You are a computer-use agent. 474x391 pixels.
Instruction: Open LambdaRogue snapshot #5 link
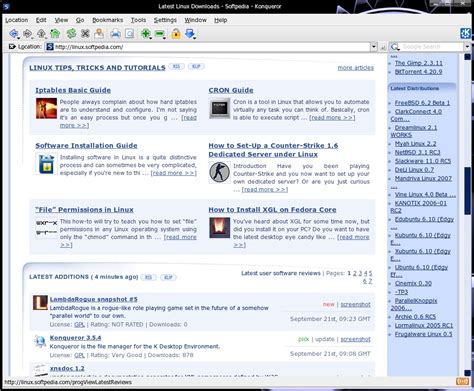tap(94, 299)
